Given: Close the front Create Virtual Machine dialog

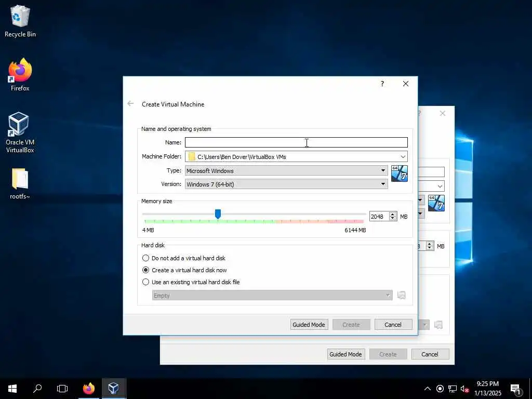Looking at the screenshot, I should [x=405, y=84].
